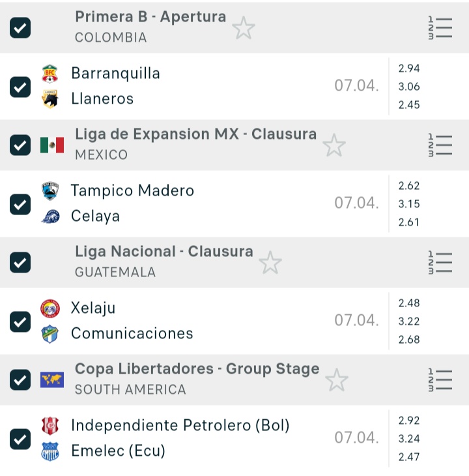This screenshot has width=469, height=476.
Task: Deselect the Xelaju vs Comunicaciones match
Action: [21, 321]
